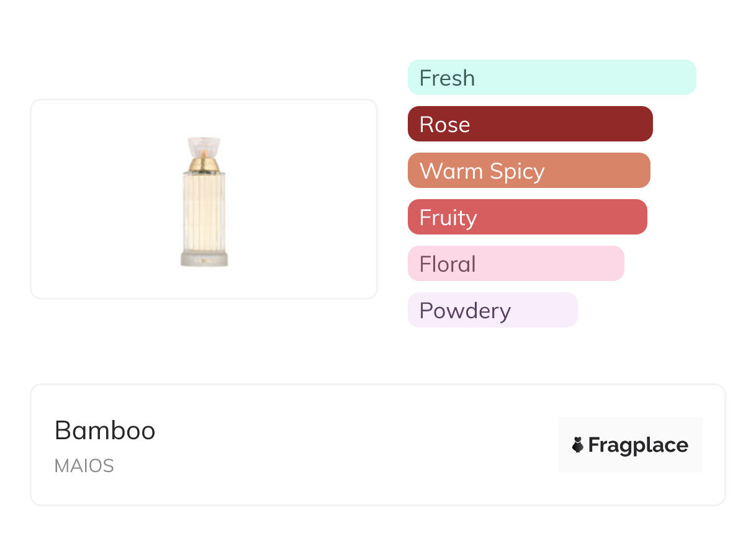Click the crystal cap of the perfume bottle
Viewport: 756px width, 536px height.
pyautogui.click(x=204, y=146)
